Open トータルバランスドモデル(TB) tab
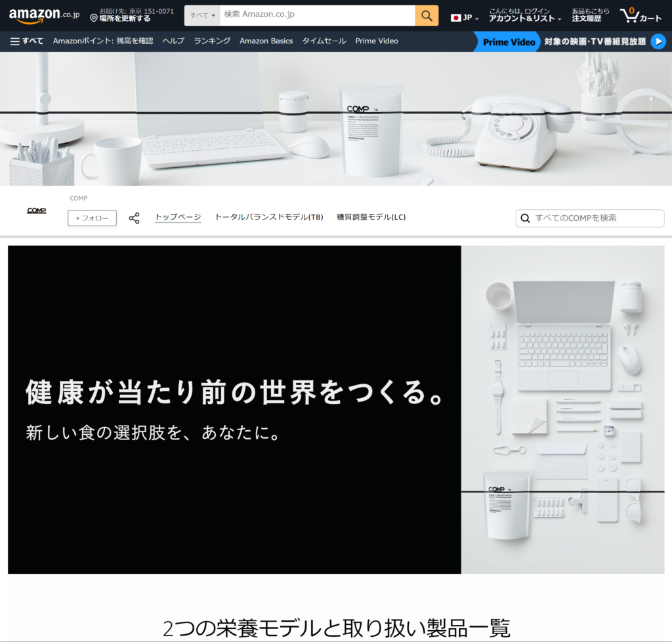 click(x=268, y=217)
